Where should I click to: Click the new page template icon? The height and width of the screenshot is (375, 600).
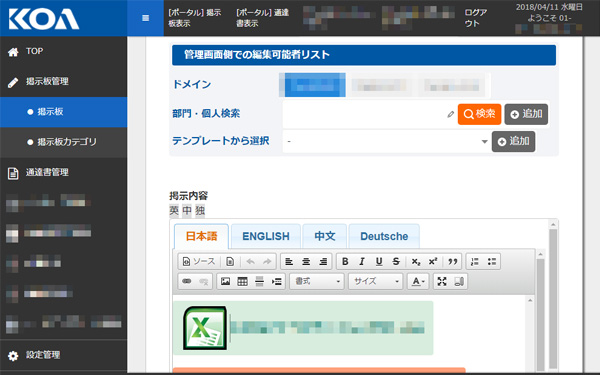pyautogui.click(x=230, y=262)
